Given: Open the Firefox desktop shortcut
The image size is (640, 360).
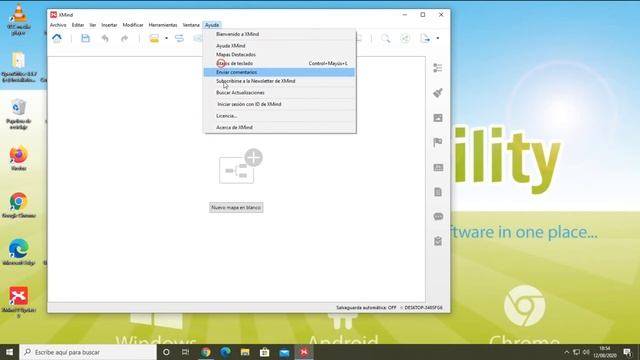Looking at the screenshot, I should coord(18,158).
